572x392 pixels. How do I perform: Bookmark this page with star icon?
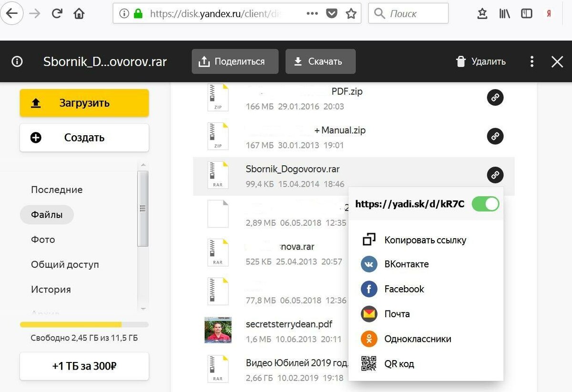point(351,14)
